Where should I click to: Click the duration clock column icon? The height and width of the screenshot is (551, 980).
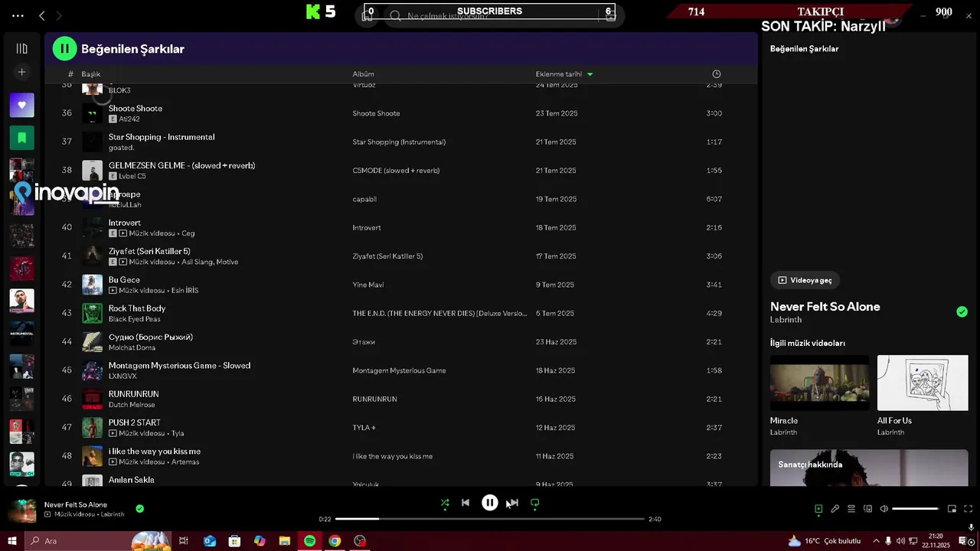716,74
